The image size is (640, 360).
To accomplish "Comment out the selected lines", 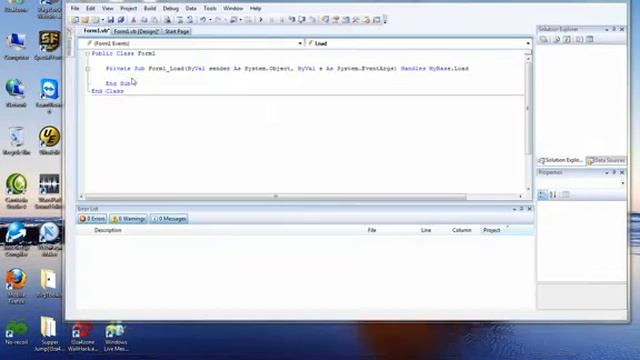I will click(x=180, y=20).
